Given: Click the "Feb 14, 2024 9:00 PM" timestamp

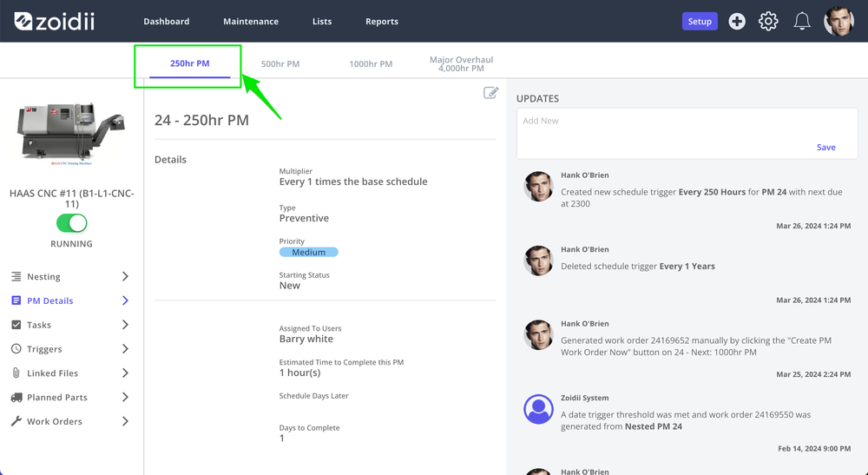Looking at the screenshot, I should pyautogui.click(x=814, y=448).
